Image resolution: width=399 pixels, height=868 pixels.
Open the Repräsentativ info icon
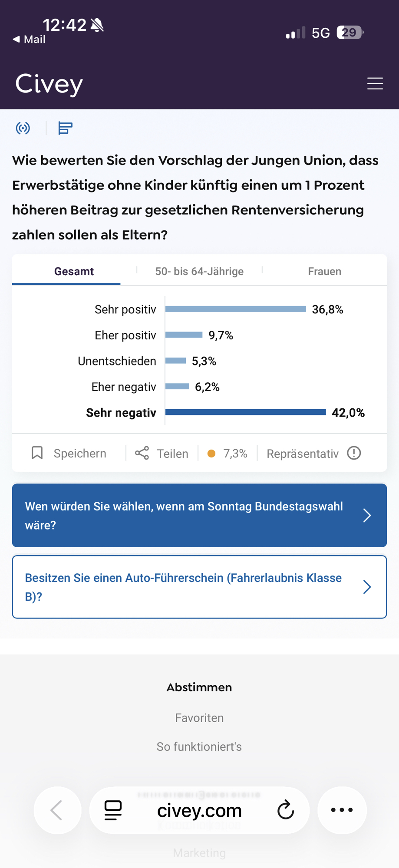[x=354, y=453]
